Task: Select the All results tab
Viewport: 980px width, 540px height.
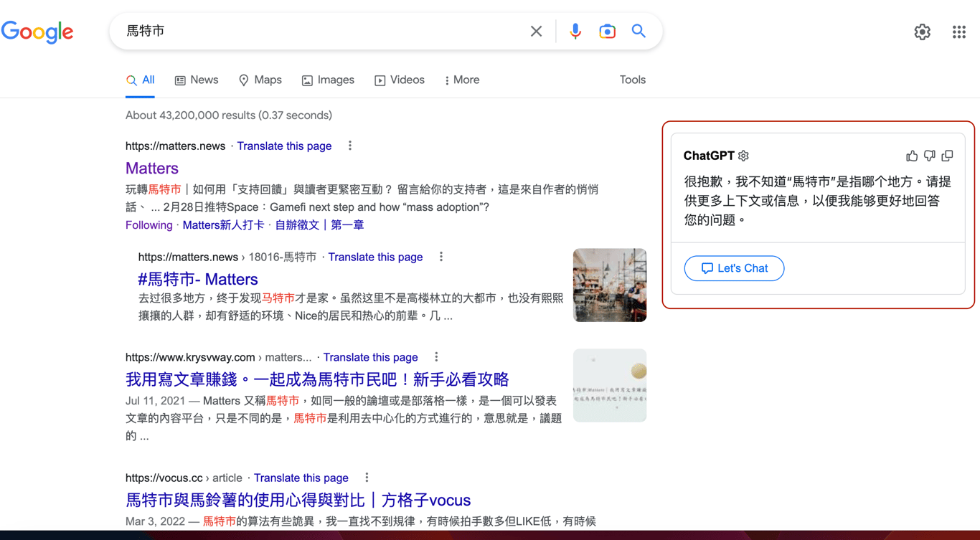Action: click(x=141, y=80)
